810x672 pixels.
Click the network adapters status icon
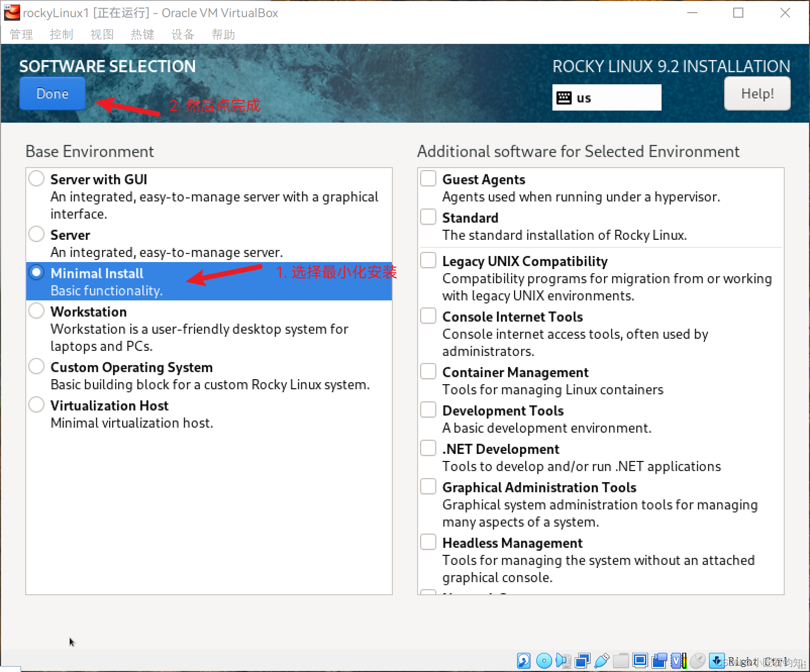pyautogui.click(x=583, y=660)
